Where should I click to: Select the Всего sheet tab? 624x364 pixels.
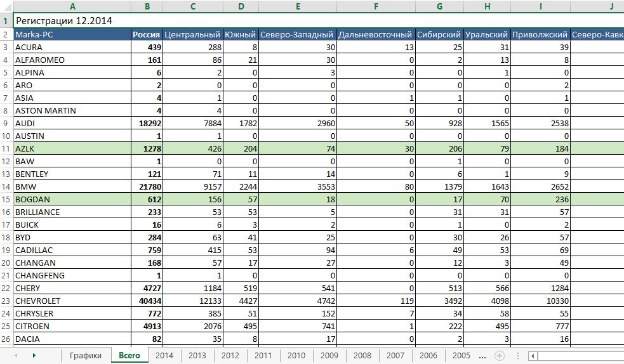[129, 356]
